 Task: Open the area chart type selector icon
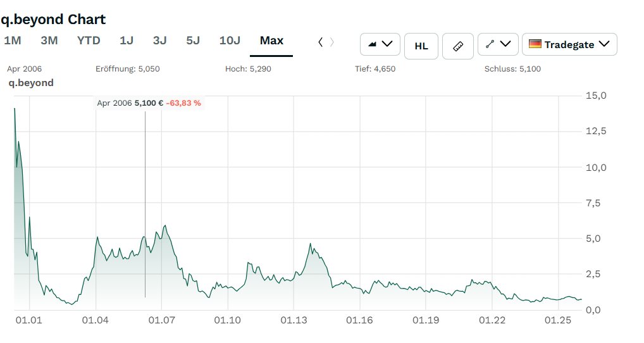tap(373, 45)
